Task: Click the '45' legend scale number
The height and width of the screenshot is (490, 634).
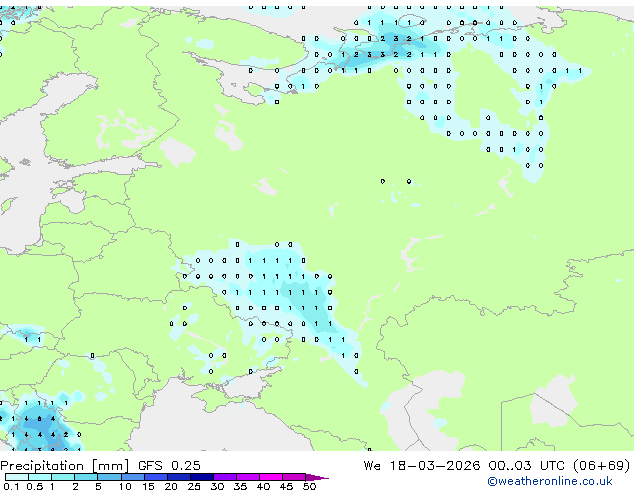Action: click(x=286, y=486)
